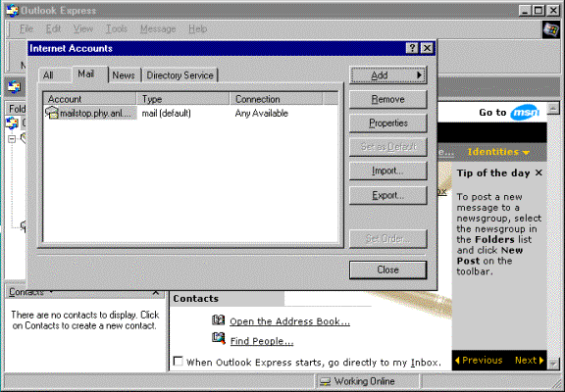565x392 pixels.
Task: Click the Import... button
Action: click(x=388, y=171)
